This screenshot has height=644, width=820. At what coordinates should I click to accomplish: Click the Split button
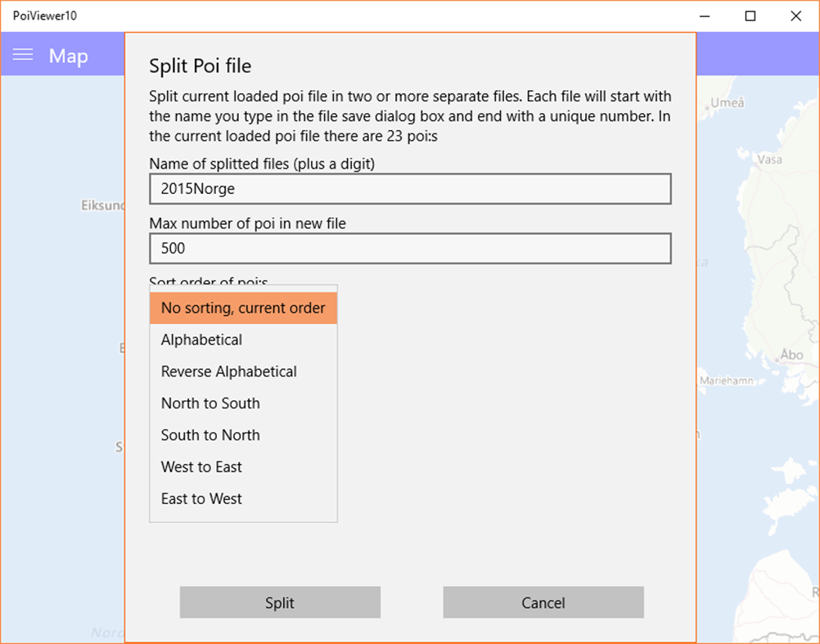(280, 602)
